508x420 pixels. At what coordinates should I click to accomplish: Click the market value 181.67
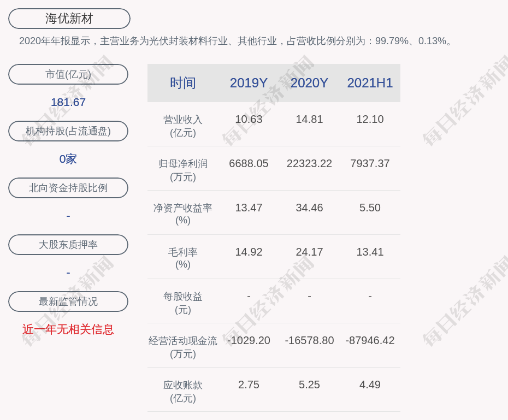tap(68, 102)
